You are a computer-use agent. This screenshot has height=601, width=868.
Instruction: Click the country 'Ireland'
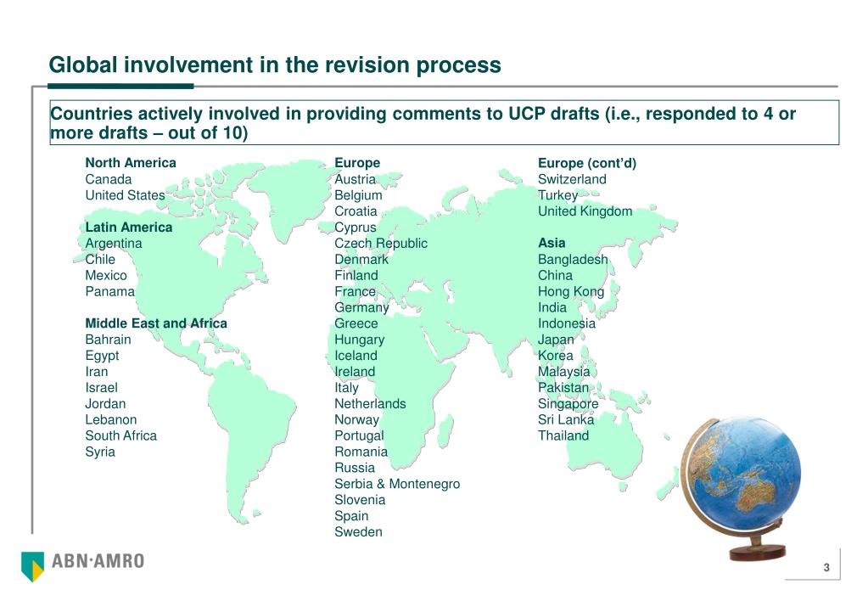pos(355,372)
